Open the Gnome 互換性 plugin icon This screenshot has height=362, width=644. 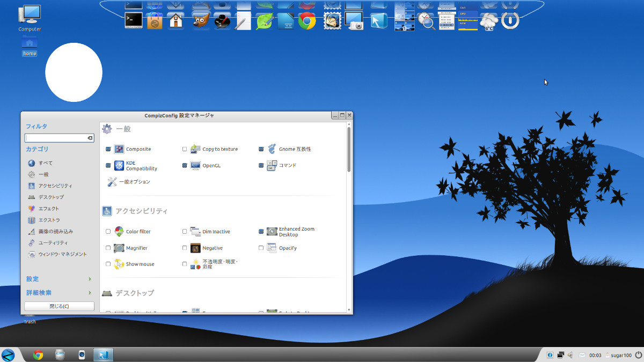pyautogui.click(x=272, y=149)
